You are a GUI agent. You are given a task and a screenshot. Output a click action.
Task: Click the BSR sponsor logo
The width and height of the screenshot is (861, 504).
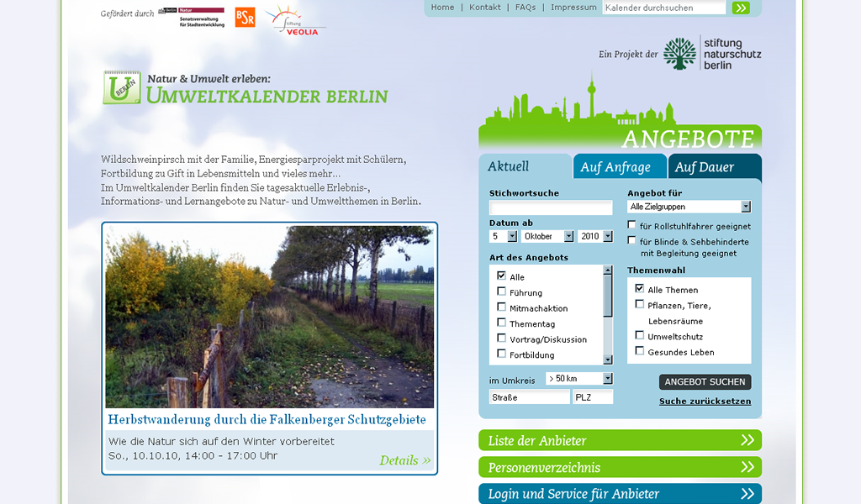(245, 18)
